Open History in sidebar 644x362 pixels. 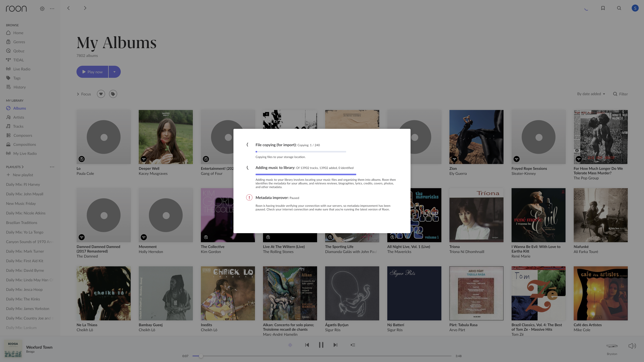(x=16, y=87)
